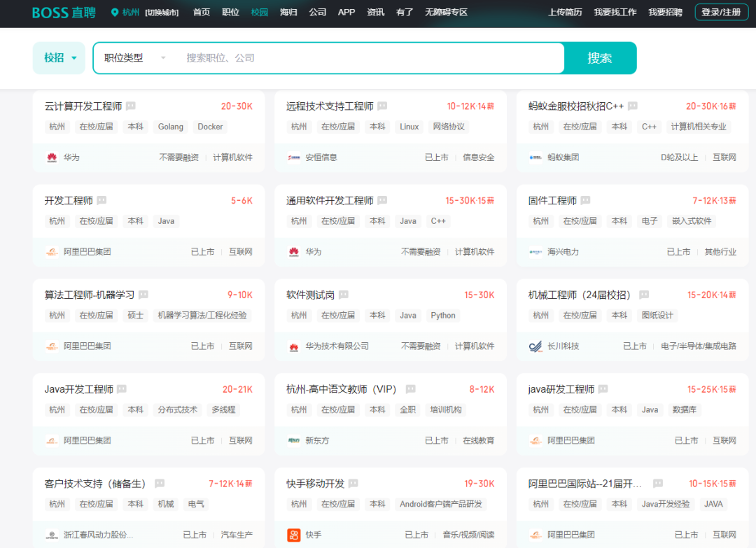Viewport: 756px width, 548px height.
Task: Click the 搜索 search button
Action: pyautogui.click(x=600, y=58)
